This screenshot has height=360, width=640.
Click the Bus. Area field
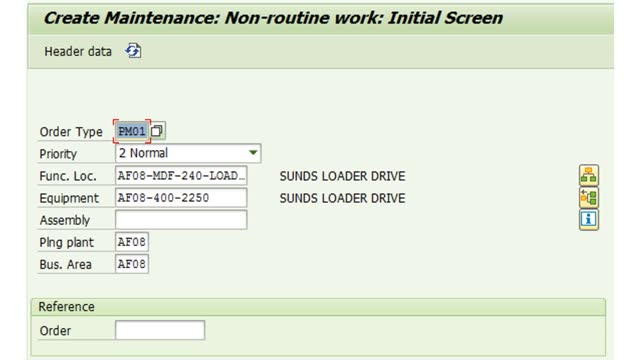(131, 264)
